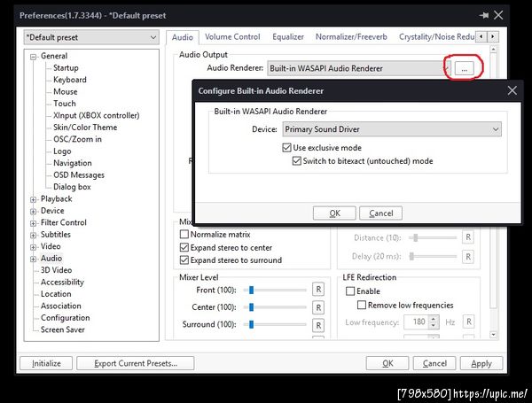Image resolution: width=532 pixels, height=403 pixels.
Task: Open the Equalizer tab
Action: [288, 37]
